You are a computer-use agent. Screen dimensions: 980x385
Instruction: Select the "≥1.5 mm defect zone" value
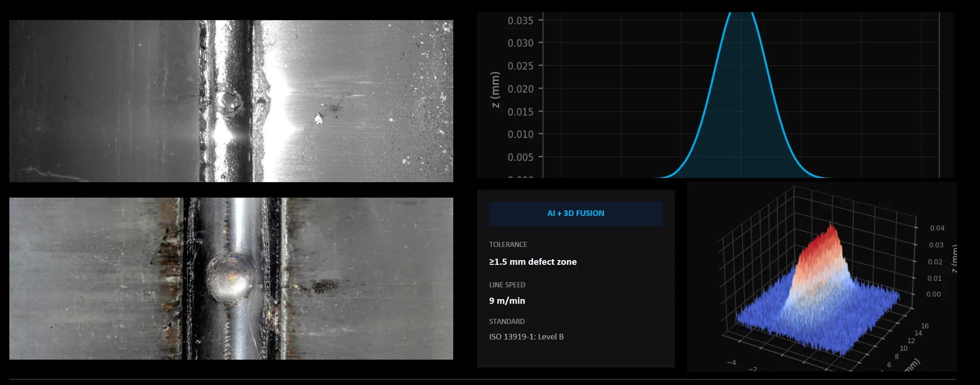533,262
